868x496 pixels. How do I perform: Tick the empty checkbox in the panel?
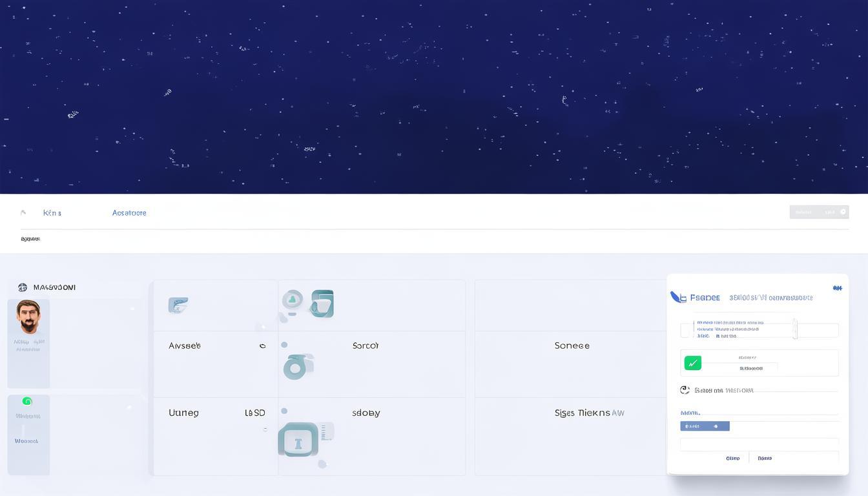pos(687,331)
